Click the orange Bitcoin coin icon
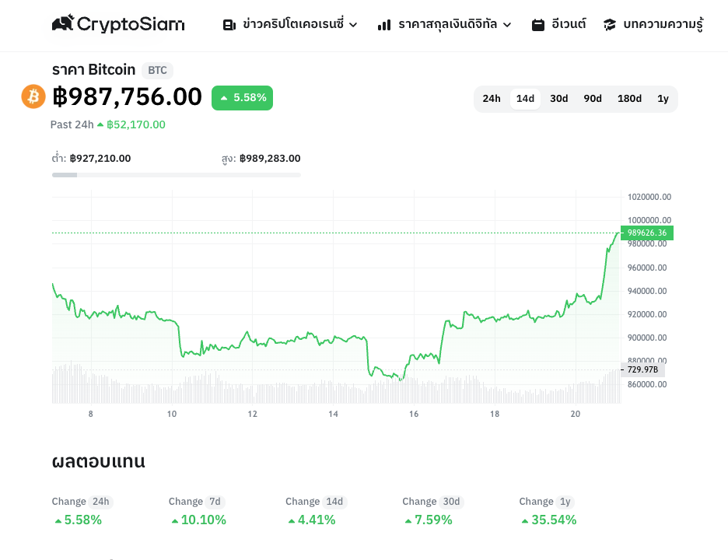This screenshot has width=728, height=560. pos(33,96)
